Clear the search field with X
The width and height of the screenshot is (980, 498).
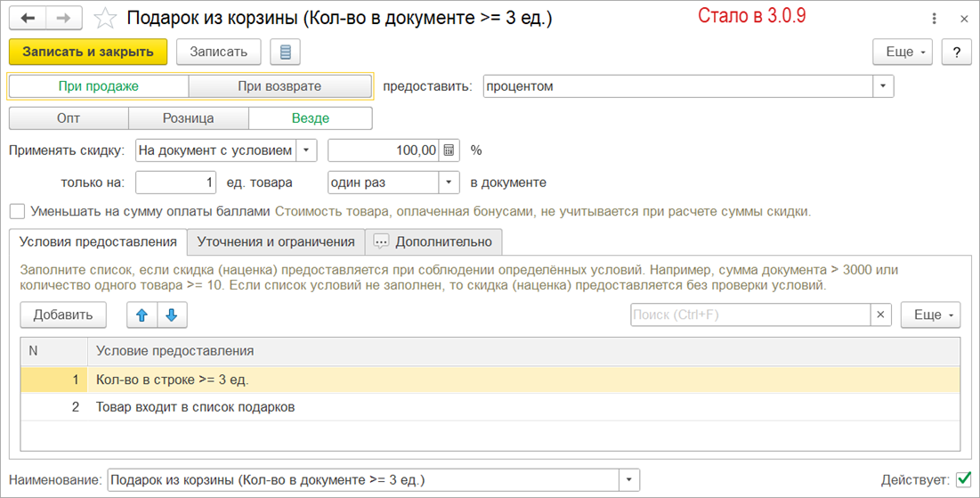880,314
